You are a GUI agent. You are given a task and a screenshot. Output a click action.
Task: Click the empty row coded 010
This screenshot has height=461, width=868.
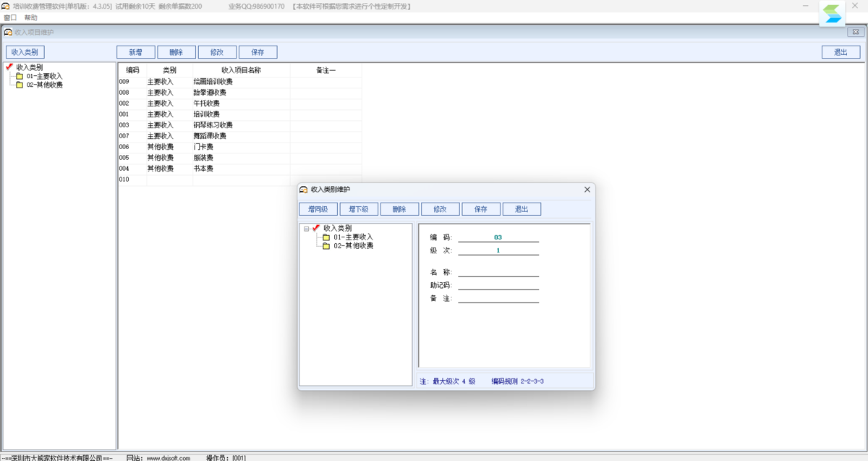240,179
